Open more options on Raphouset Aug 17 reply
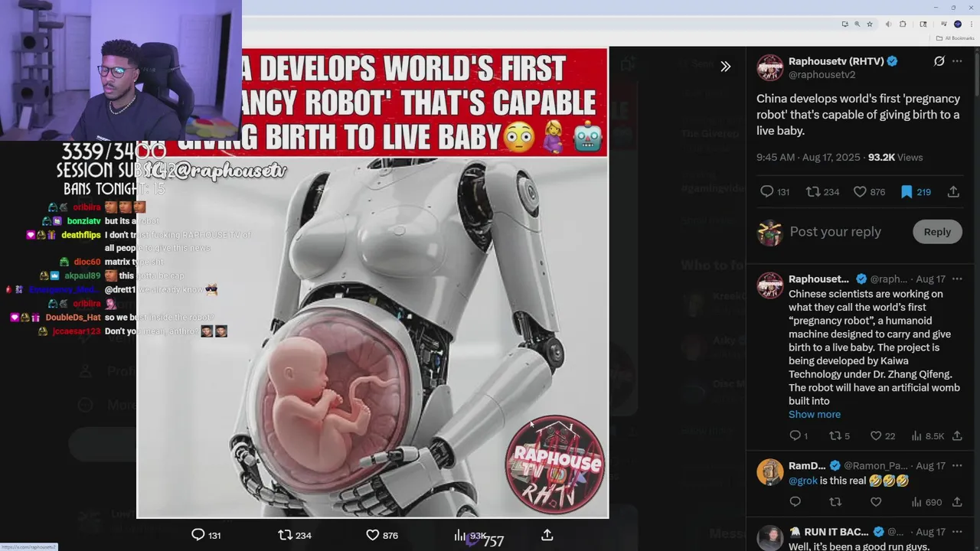The image size is (980, 551). coord(957,279)
